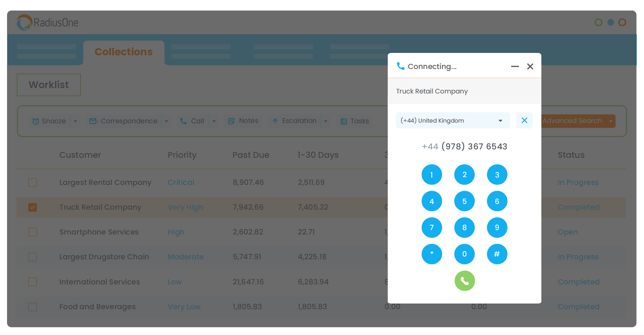Expand the Call button dropdown arrow
Screen dimensions: 644x335
click(214, 121)
